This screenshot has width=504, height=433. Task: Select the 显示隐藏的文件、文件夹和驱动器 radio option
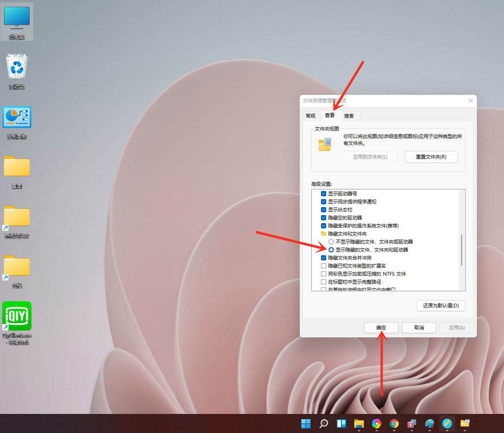point(333,249)
